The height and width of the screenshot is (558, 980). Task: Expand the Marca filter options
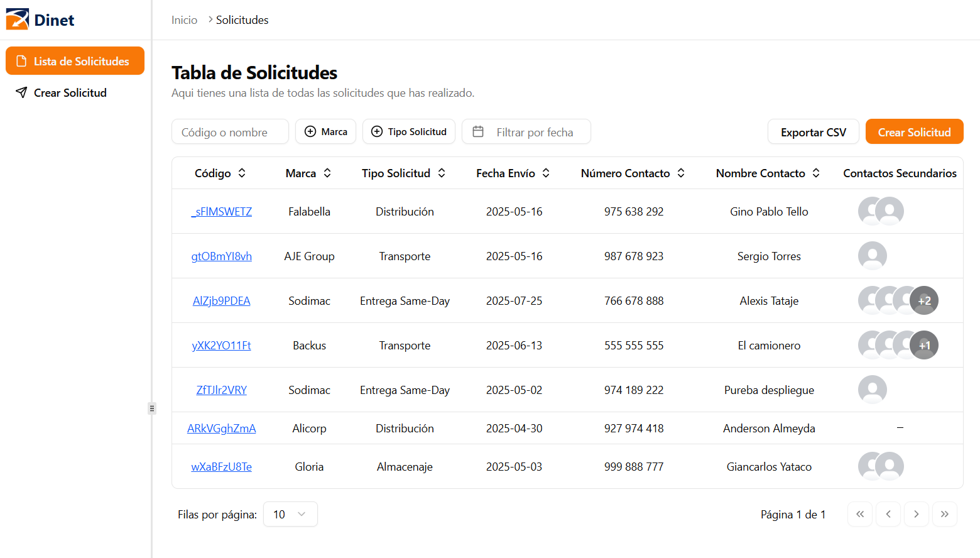pos(325,131)
